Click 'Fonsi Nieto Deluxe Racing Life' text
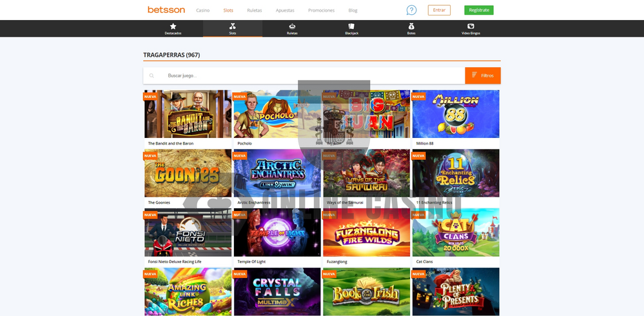 point(175,262)
